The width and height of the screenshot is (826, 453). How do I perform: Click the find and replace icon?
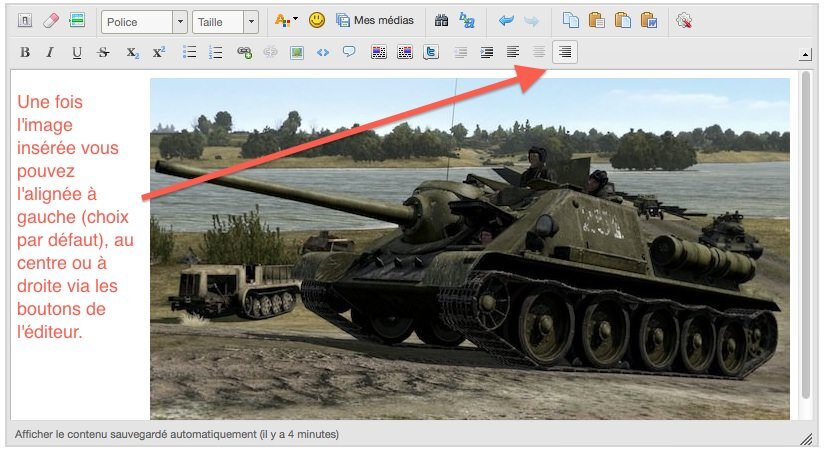467,21
